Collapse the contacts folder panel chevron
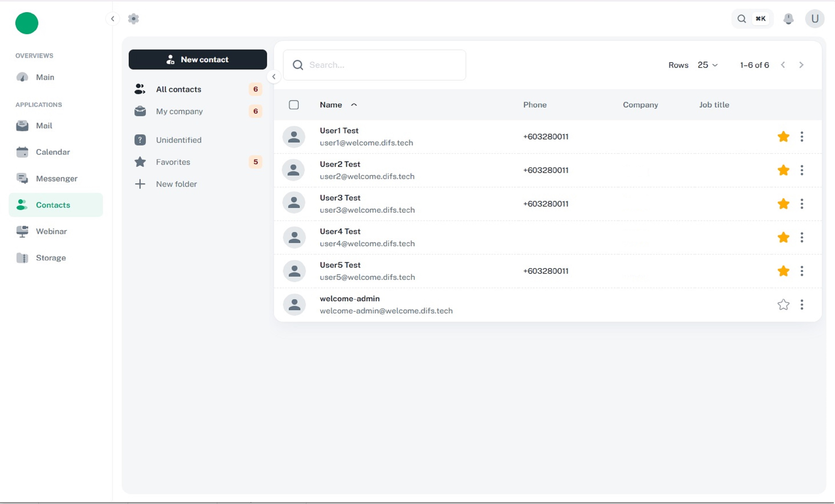The image size is (835, 504). (x=274, y=77)
